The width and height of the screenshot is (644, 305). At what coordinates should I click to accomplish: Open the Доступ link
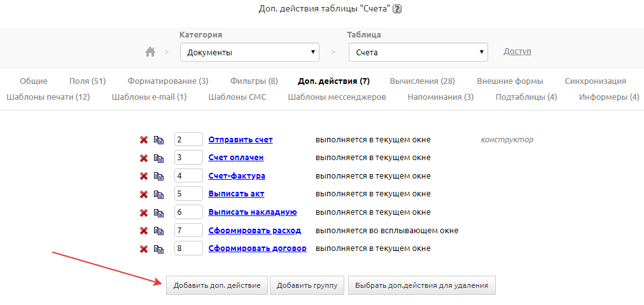click(x=517, y=51)
